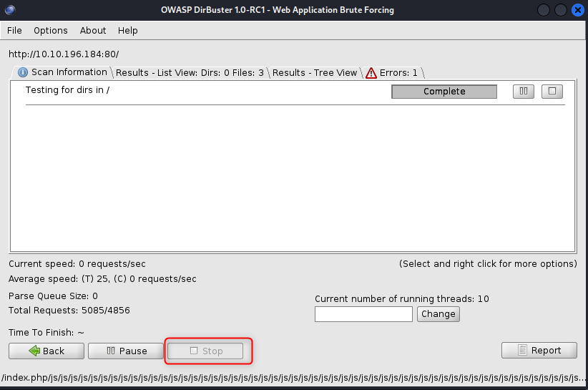Screen dimensions: 588x390
Task: Click 'Current speed: 0 requests/sec' text
Action: point(77,264)
